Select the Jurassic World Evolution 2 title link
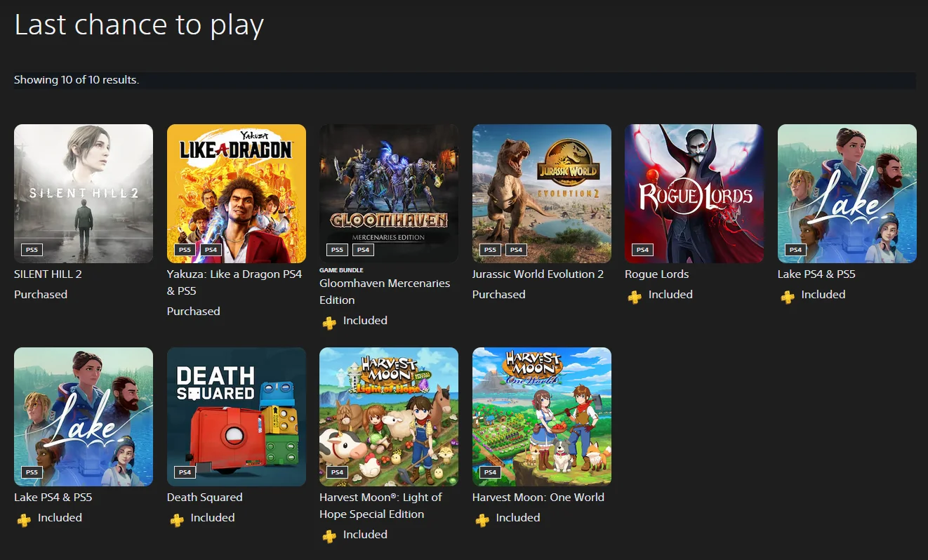 coord(538,274)
